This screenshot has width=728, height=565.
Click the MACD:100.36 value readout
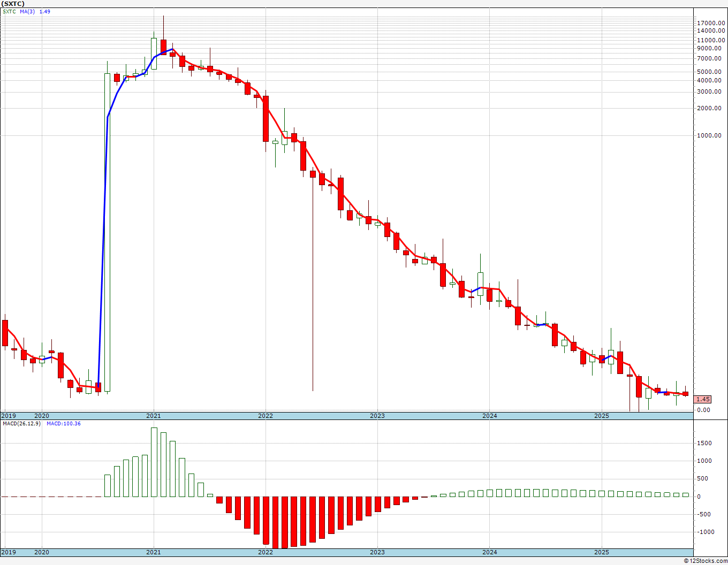tap(63, 424)
